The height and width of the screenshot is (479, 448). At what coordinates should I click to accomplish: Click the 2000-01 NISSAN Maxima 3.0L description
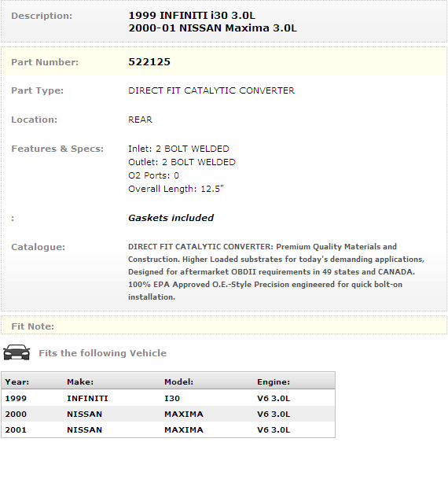212,28
